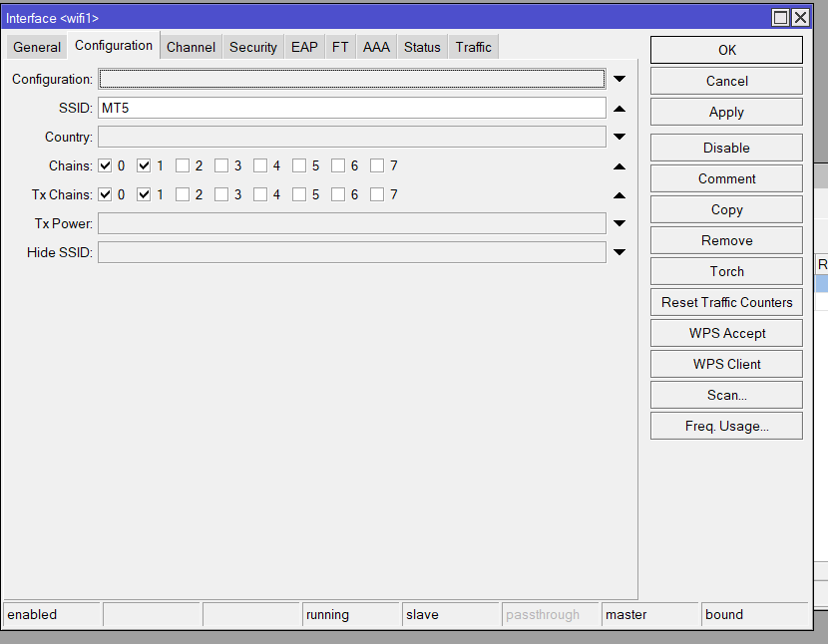
Task: Maximize the Interface wifi1 window
Action: tap(780, 18)
